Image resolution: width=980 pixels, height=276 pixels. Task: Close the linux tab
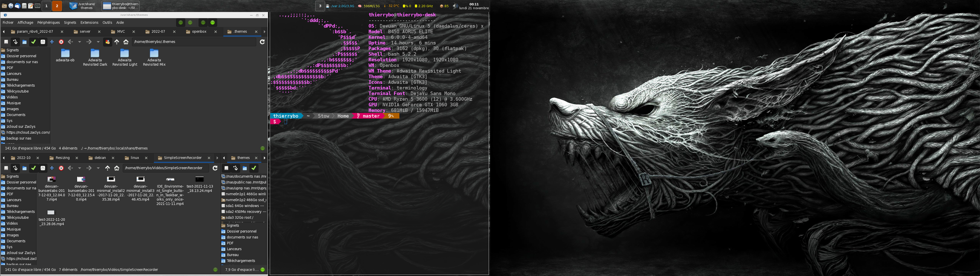tap(146, 158)
